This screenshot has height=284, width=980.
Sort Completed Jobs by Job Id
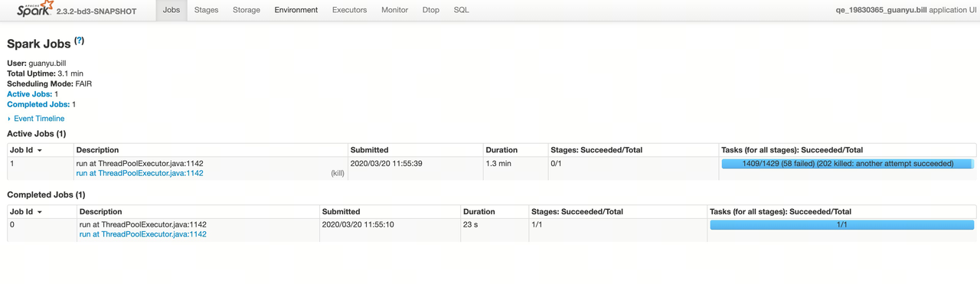25,211
